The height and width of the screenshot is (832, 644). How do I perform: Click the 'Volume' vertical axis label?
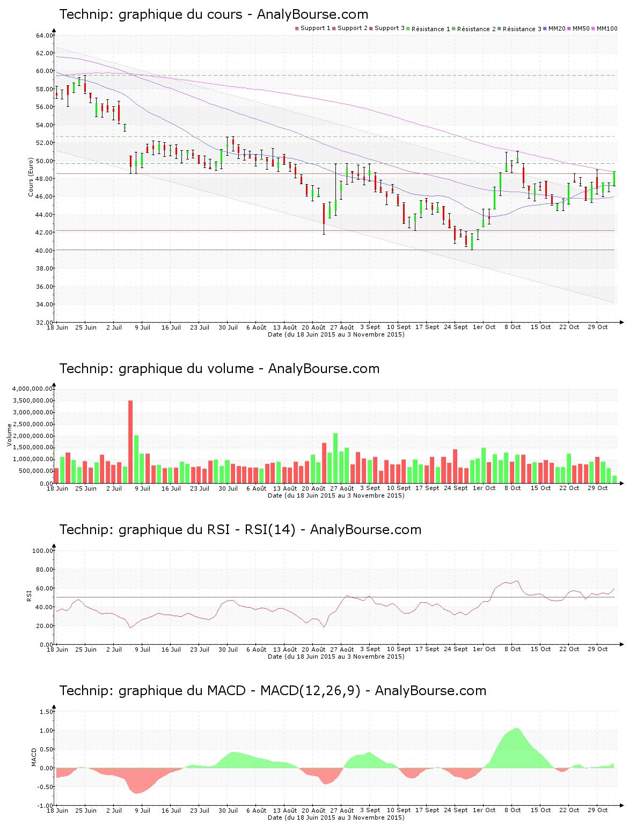[9, 435]
